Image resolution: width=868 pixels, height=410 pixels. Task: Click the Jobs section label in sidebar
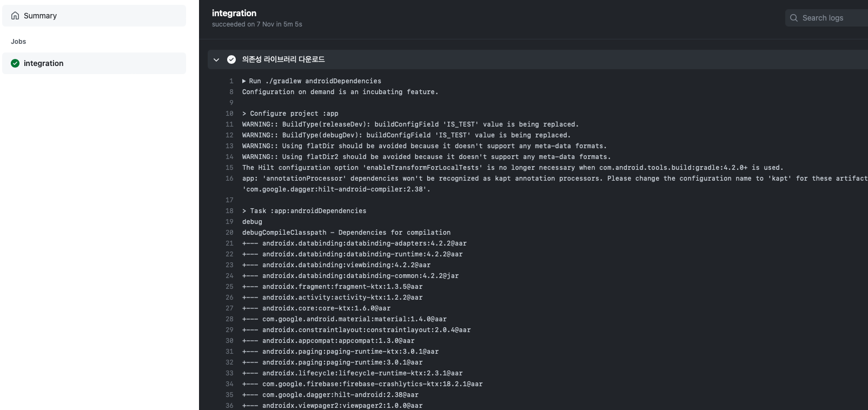coord(18,42)
